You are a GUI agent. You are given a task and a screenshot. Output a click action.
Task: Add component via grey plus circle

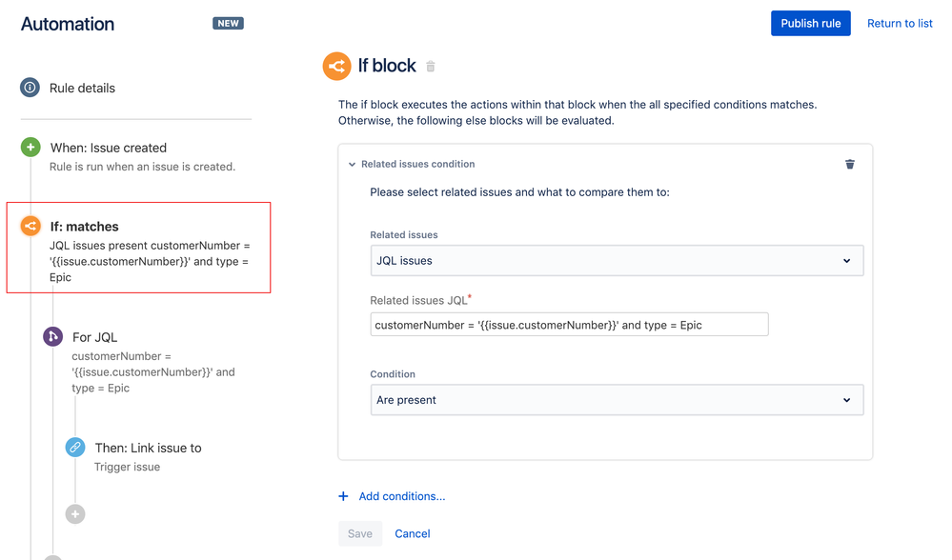[75, 514]
